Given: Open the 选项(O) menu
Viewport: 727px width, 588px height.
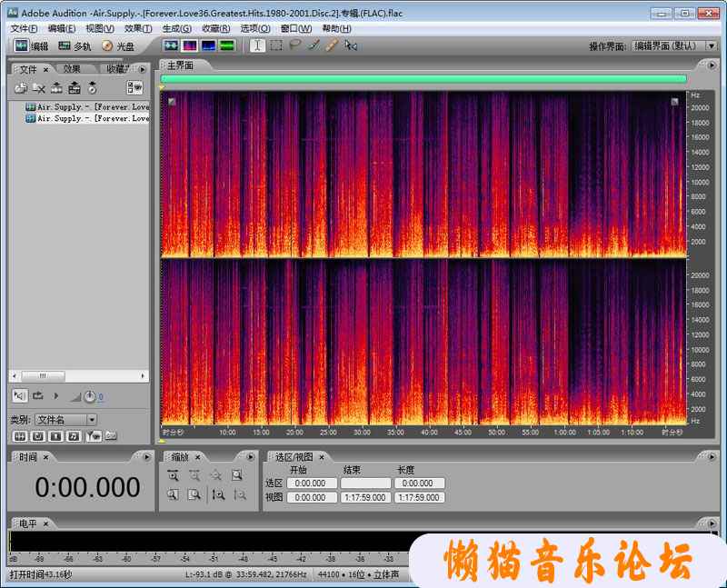Looking at the screenshot, I should tap(255, 28).
